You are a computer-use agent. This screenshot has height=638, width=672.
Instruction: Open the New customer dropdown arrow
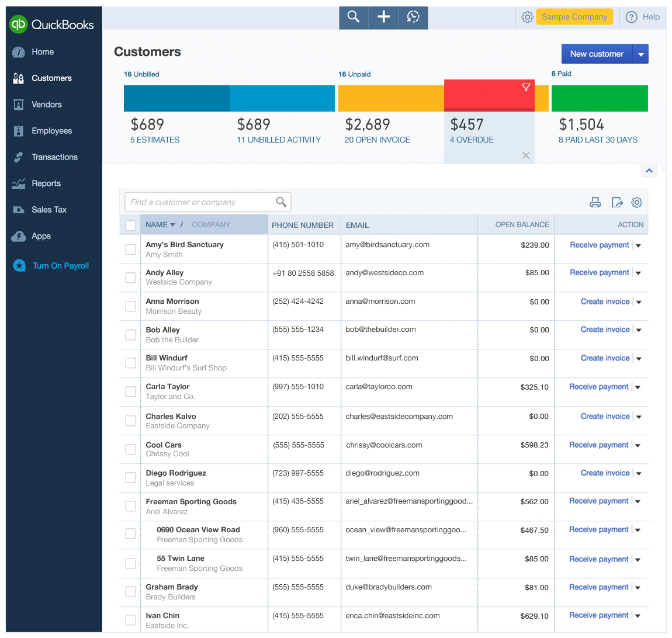pos(640,54)
